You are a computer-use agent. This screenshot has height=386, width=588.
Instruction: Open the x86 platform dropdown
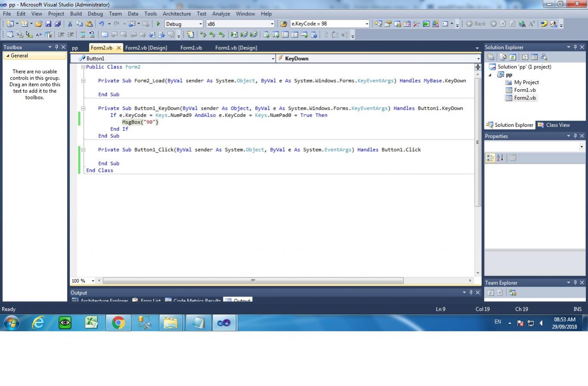(272, 24)
